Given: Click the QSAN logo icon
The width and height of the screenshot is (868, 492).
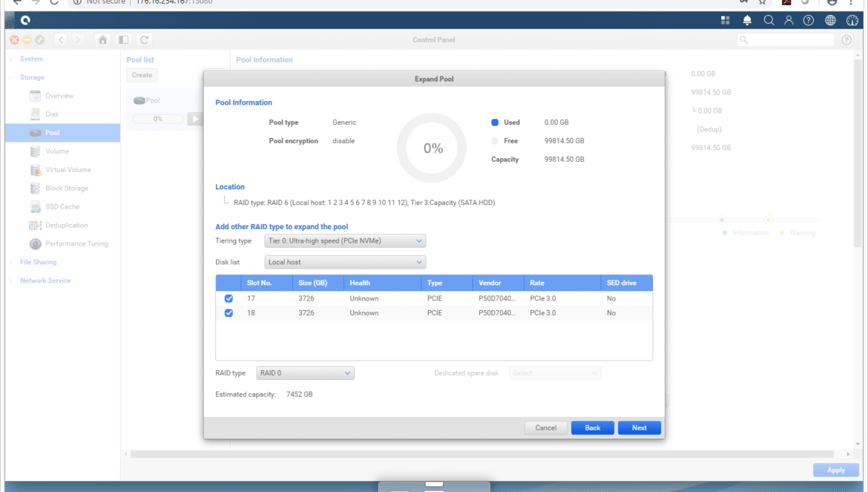Looking at the screenshot, I should tap(25, 21).
